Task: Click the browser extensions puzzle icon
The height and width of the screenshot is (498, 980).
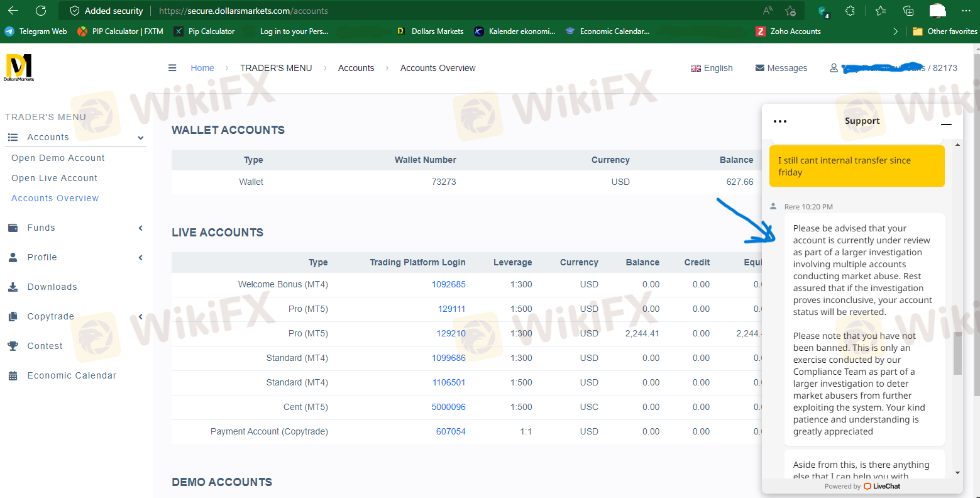Action: tap(850, 11)
